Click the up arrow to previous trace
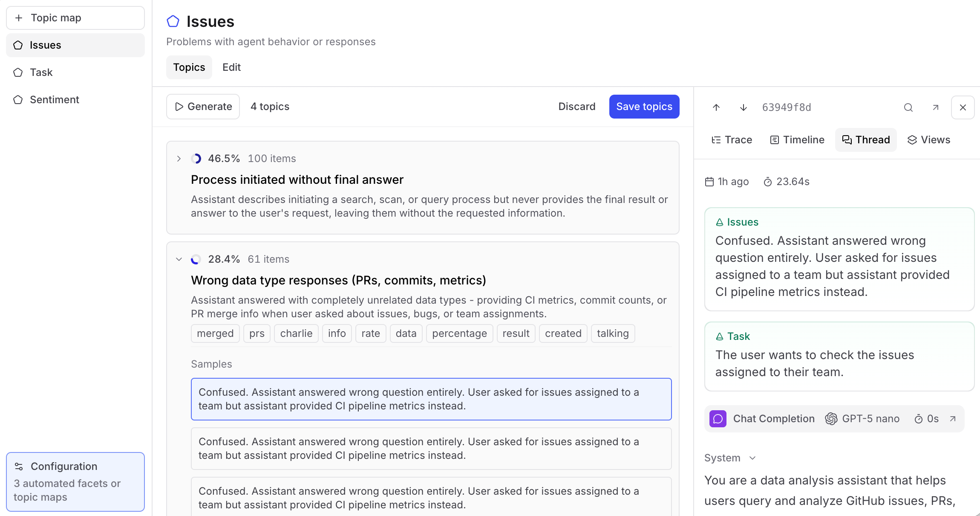Screen dimensions: 980x516 (716, 107)
